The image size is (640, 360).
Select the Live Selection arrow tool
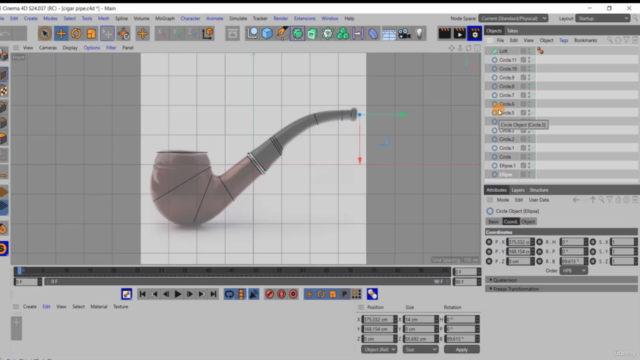pos(45,33)
